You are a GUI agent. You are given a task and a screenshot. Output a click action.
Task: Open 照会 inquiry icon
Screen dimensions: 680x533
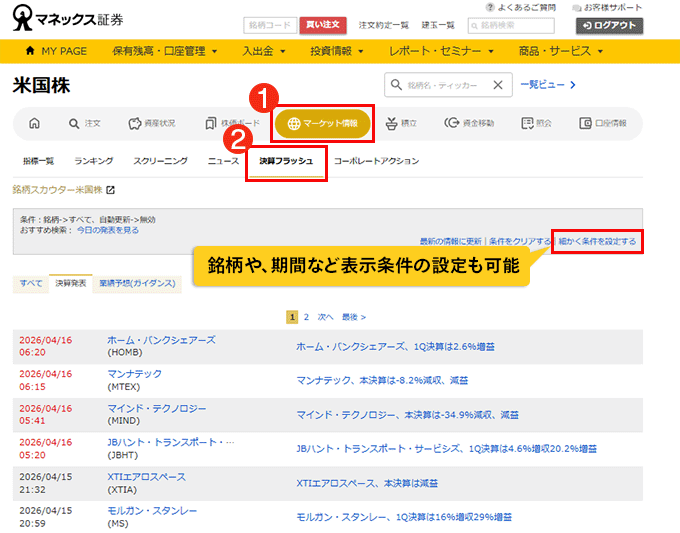tap(537, 123)
